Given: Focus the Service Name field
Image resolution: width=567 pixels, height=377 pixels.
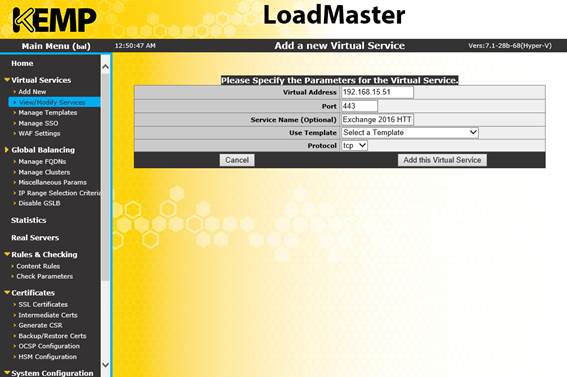Looking at the screenshot, I should click(x=377, y=120).
